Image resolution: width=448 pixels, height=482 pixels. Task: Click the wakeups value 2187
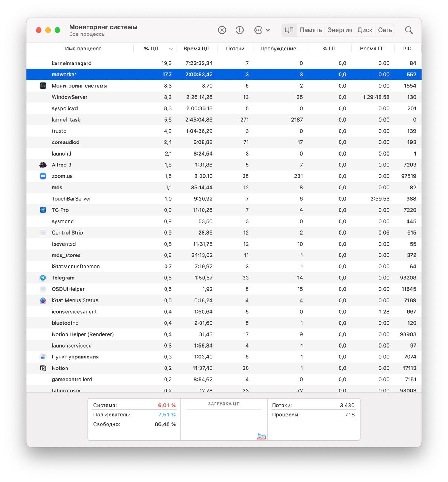pyautogui.click(x=297, y=120)
